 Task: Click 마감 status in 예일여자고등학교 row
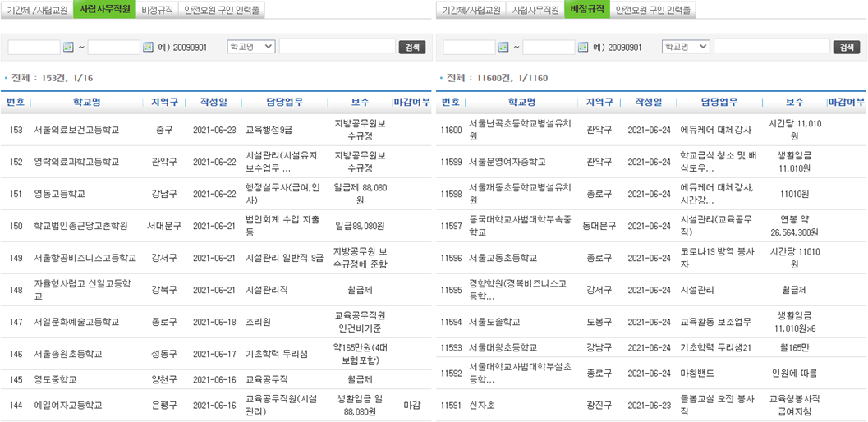[x=411, y=406]
